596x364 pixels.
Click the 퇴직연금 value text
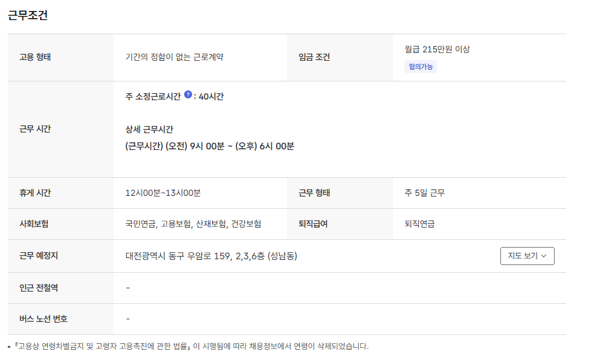point(420,224)
